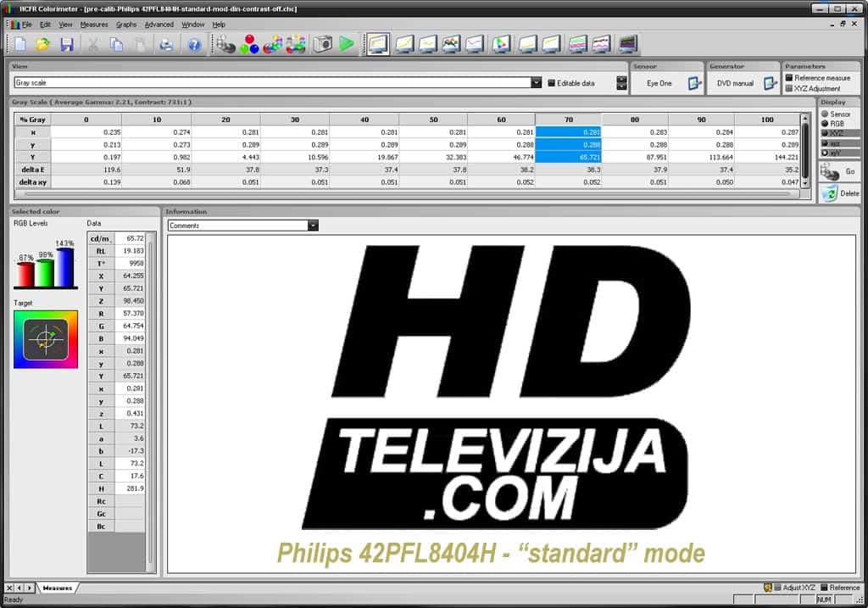Configure the Eye One sensor icon
Image resolution: width=868 pixels, height=608 pixels.
[694, 84]
